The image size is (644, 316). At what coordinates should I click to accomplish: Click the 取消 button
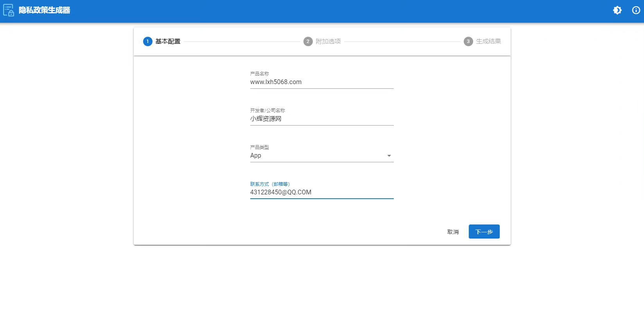click(453, 232)
